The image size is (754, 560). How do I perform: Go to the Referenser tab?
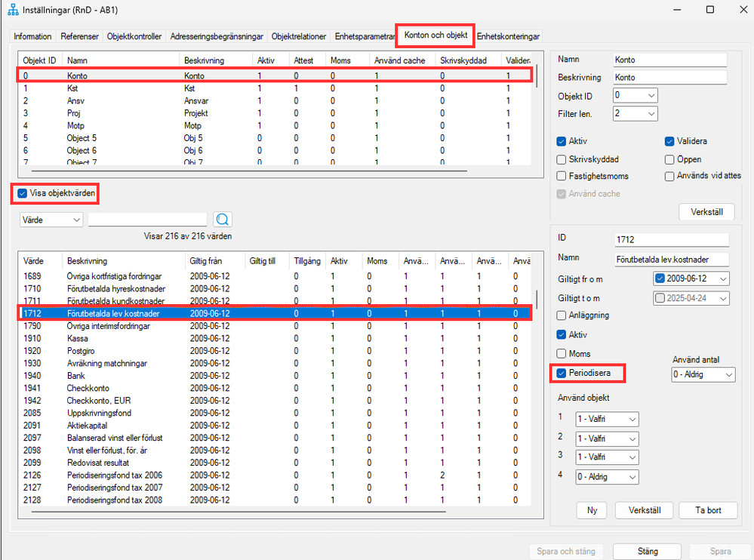pos(80,36)
